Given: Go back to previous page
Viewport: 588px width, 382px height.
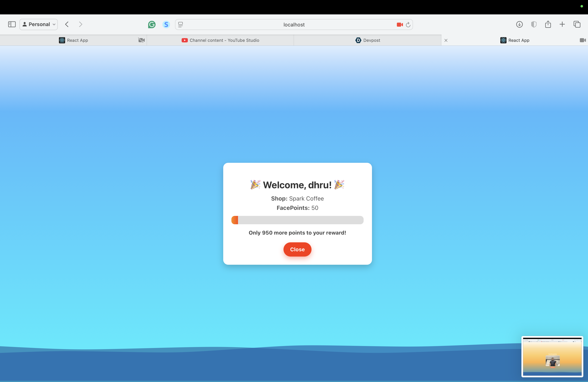Looking at the screenshot, I should tap(67, 24).
